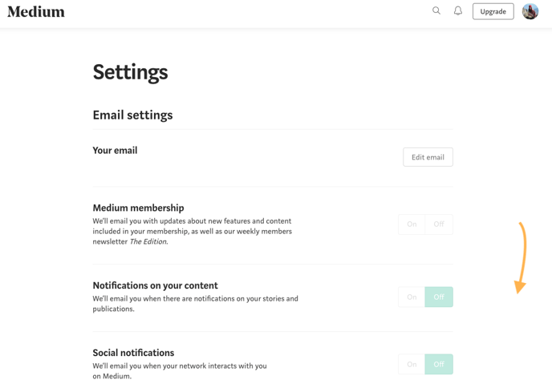This screenshot has height=392, width=552.
Task: Click the Social notifications heading
Action: (x=133, y=353)
